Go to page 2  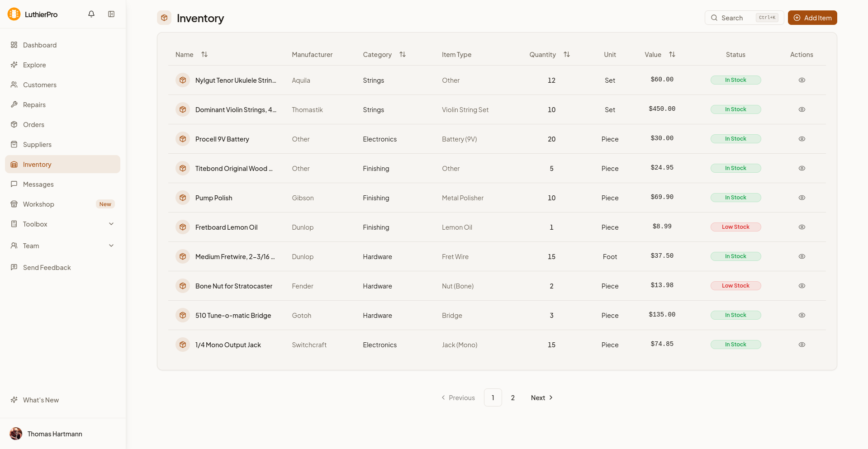pyautogui.click(x=513, y=397)
